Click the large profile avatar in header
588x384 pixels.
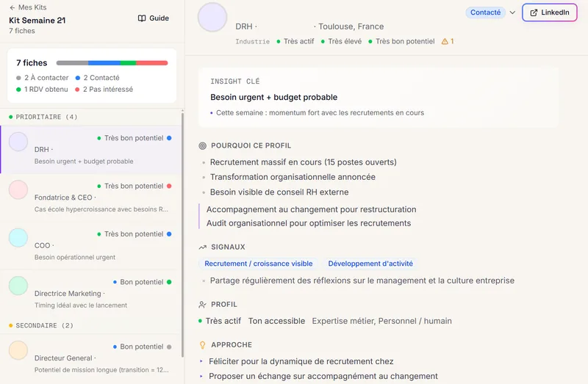point(212,17)
